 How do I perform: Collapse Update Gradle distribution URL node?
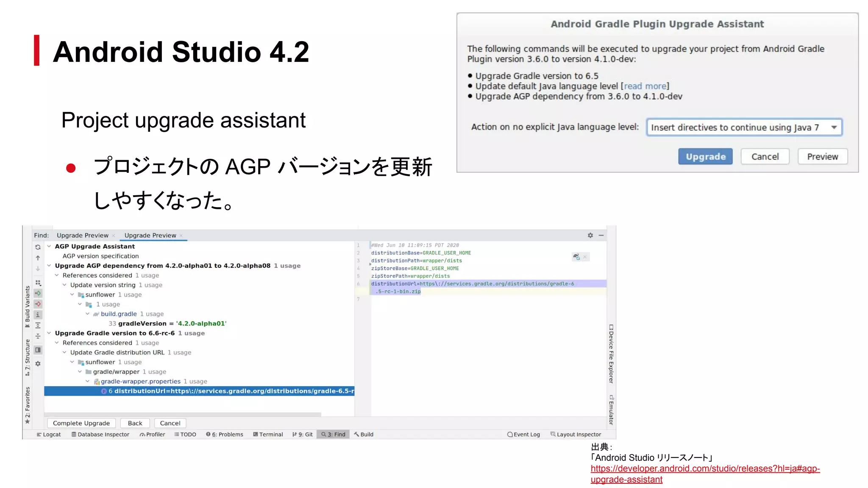(x=64, y=352)
